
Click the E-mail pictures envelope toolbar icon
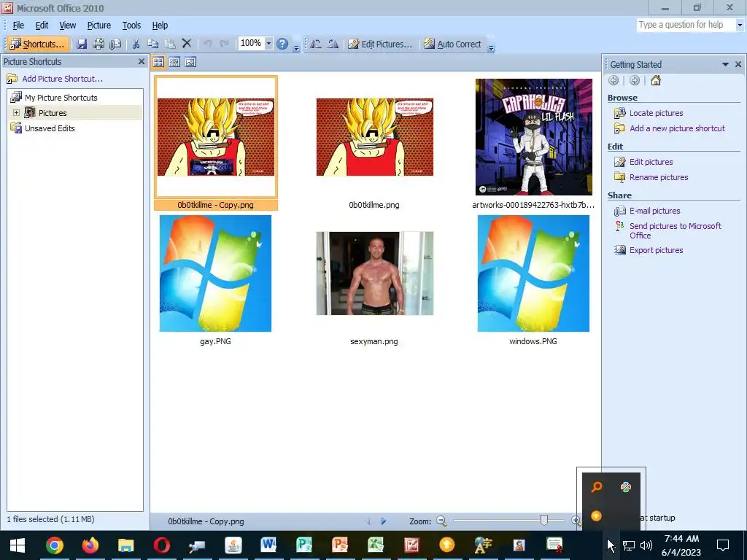pos(115,44)
